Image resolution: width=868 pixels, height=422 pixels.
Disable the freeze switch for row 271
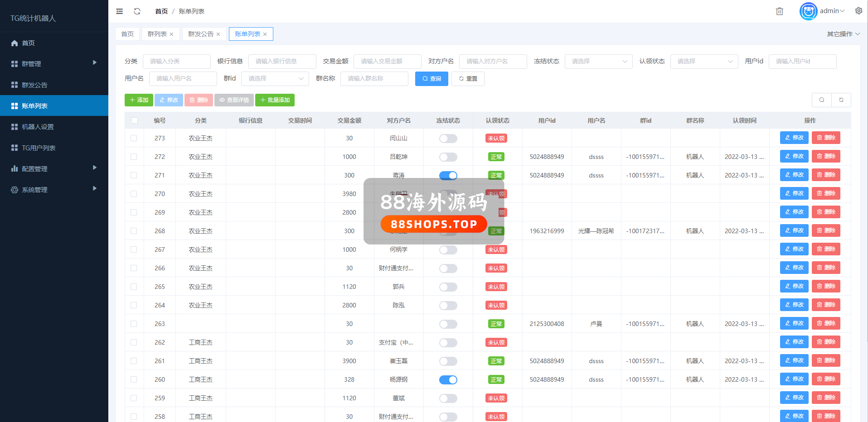pyautogui.click(x=448, y=176)
